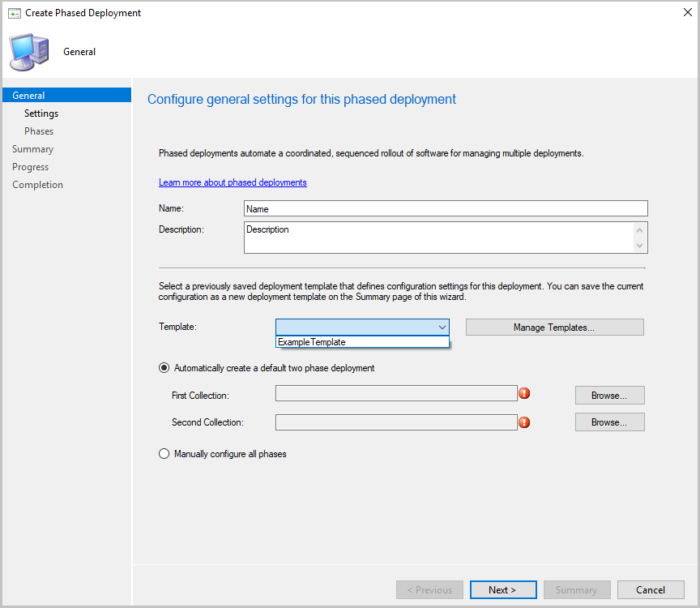Click the 'Description:' label
Screen dimensions: 700x608
coord(181,229)
